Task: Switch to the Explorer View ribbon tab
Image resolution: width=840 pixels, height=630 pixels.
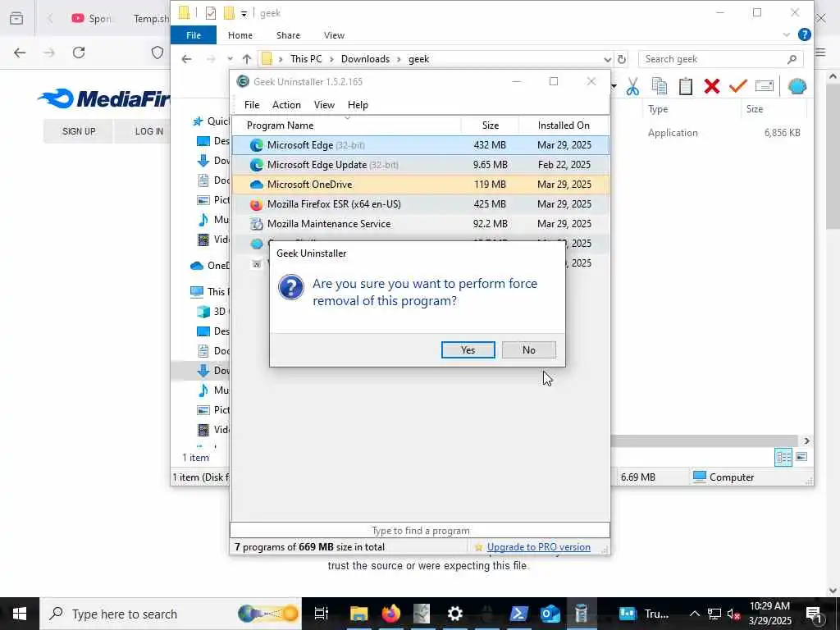Action: click(x=334, y=35)
